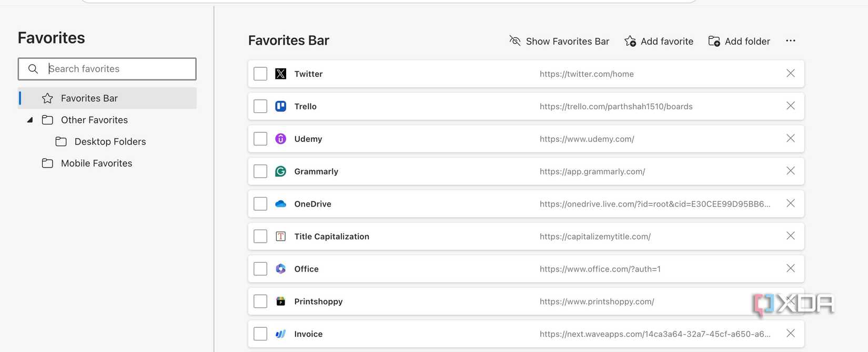Click the Udemy favorite name

click(308, 139)
